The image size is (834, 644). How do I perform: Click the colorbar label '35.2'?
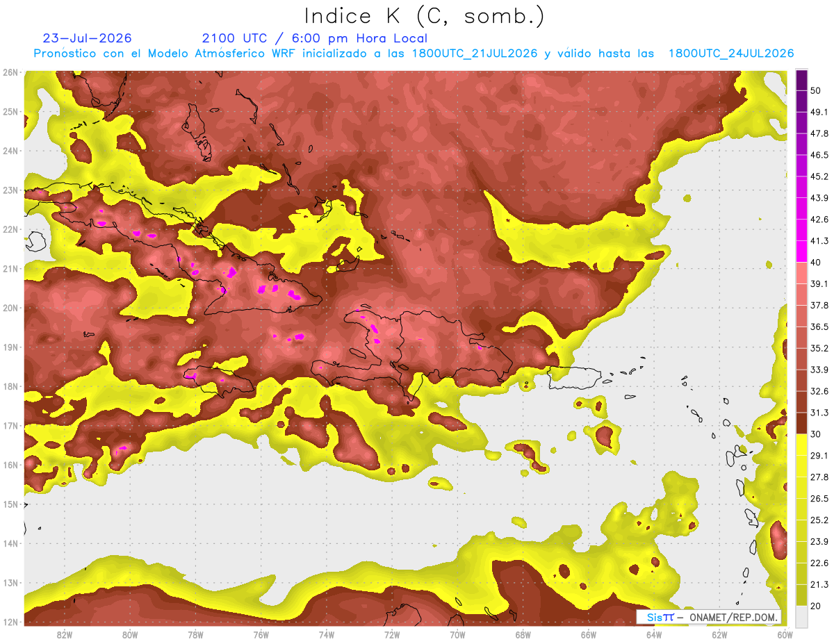click(x=819, y=348)
